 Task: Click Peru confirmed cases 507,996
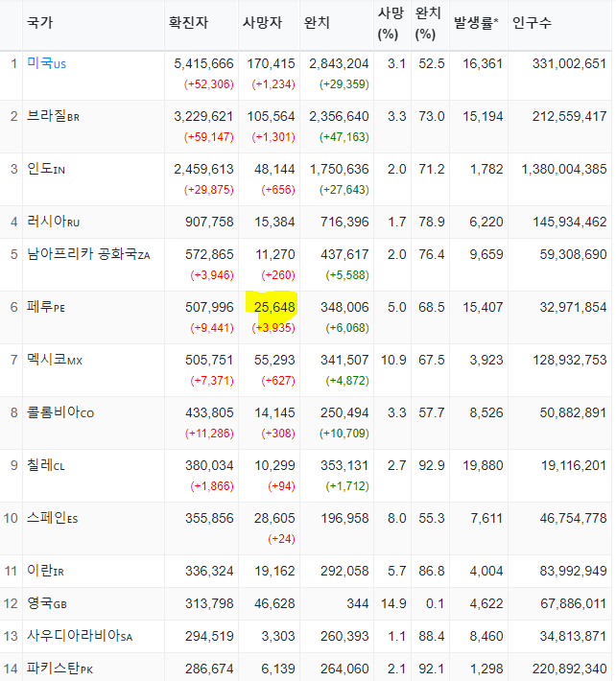(209, 307)
